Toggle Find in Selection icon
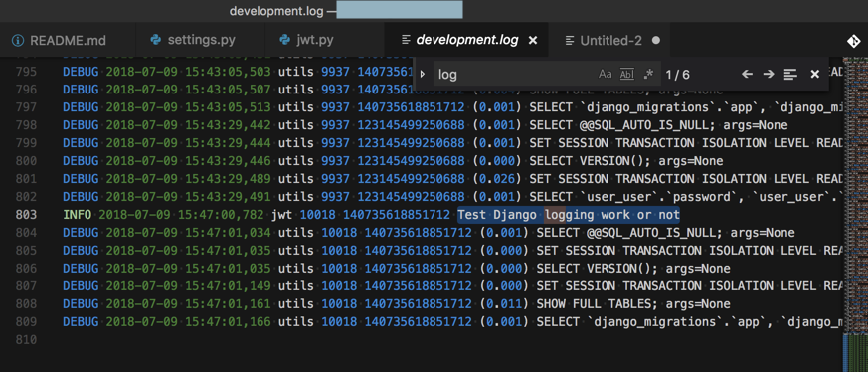Screen dimensions: 868x372 (x=790, y=75)
